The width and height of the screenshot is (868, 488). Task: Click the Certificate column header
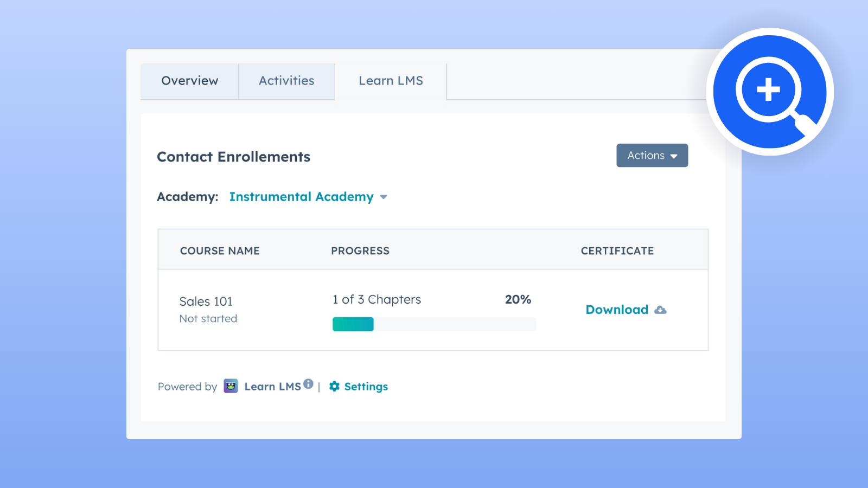pos(617,251)
